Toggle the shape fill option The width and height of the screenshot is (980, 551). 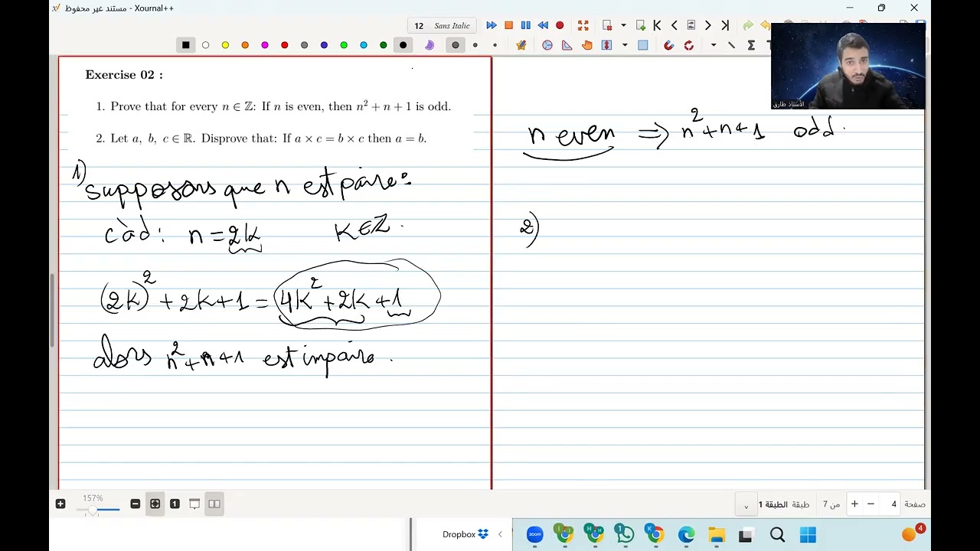point(521,45)
